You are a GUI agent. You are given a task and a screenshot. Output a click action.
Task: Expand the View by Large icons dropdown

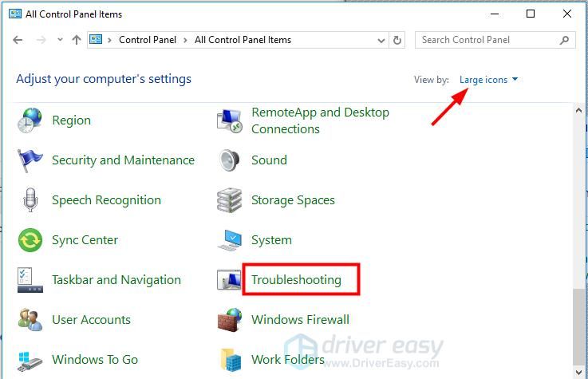pyautogui.click(x=488, y=80)
